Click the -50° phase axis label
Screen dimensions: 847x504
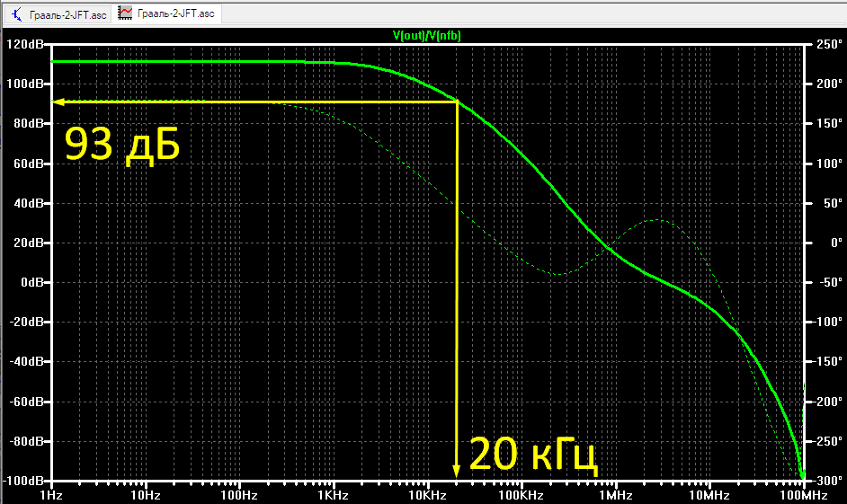coord(830,282)
